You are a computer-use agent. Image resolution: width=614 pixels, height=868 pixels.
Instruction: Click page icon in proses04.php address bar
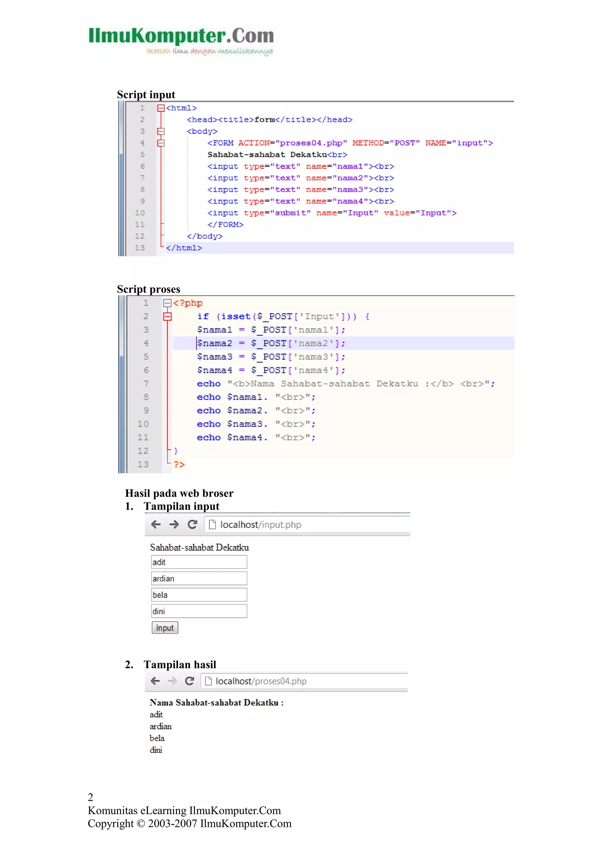[208, 681]
